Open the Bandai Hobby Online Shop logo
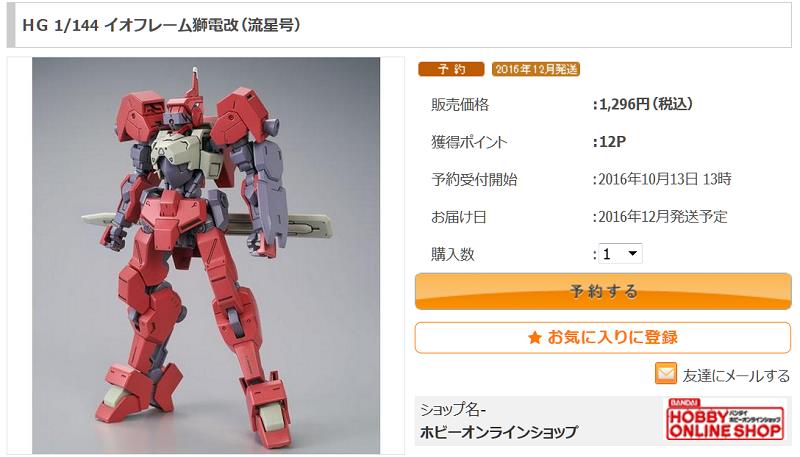Image resolution: width=800 pixels, height=457 pixels. point(726,420)
